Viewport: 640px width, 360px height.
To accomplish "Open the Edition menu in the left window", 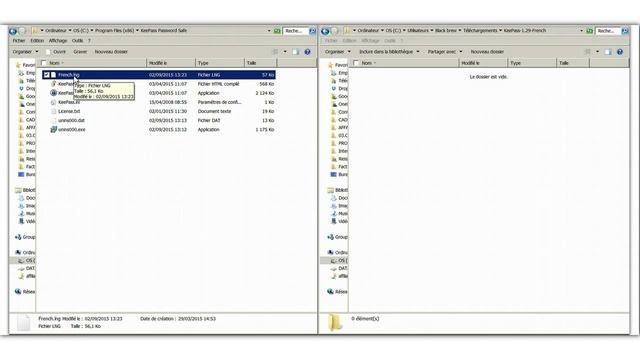I will (37, 41).
